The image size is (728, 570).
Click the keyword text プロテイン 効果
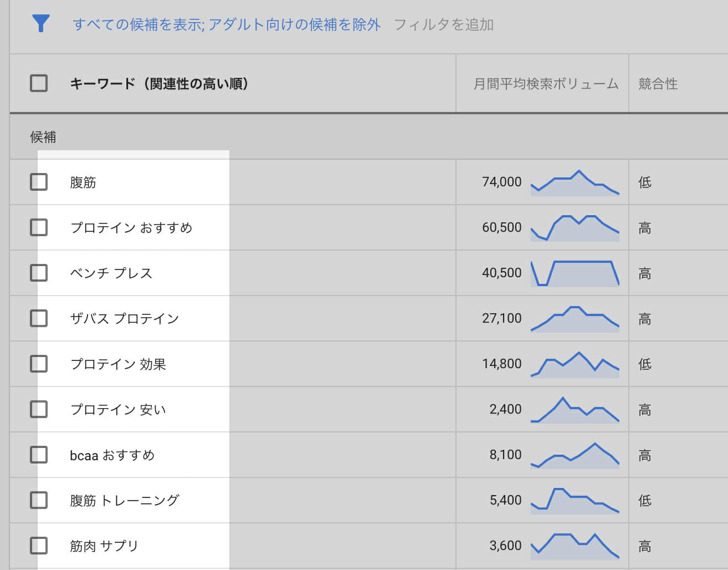click(118, 364)
